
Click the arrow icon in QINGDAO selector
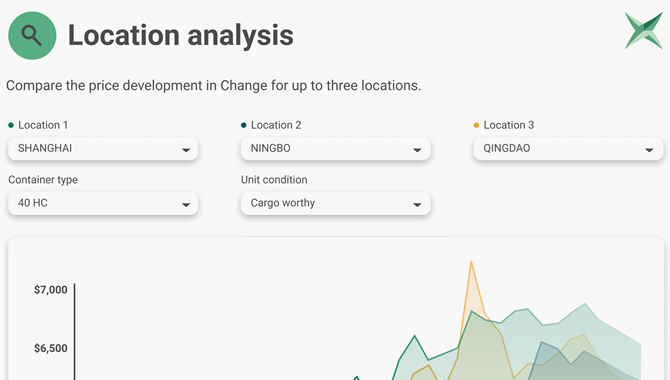(649, 150)
